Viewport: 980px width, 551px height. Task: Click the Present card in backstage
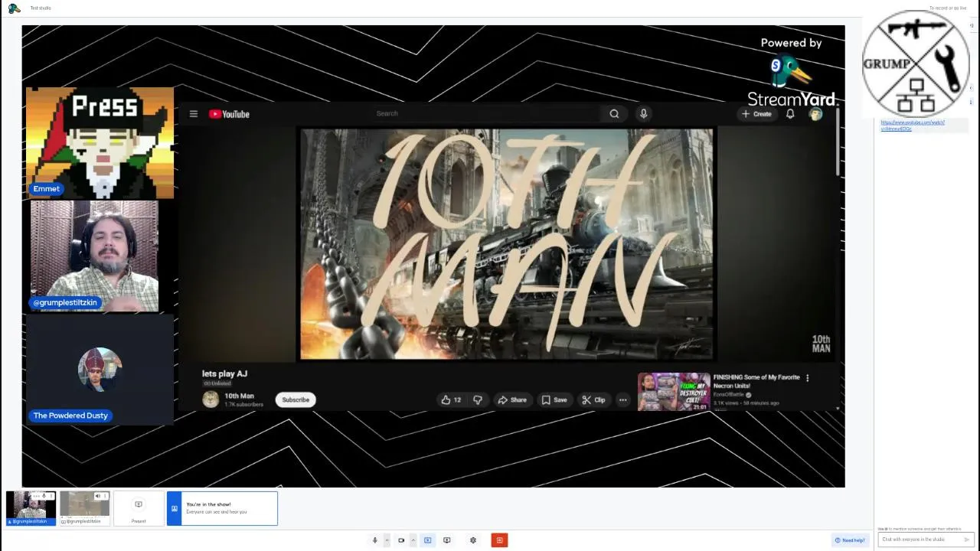pyautogui.click(x=139, y=509)
